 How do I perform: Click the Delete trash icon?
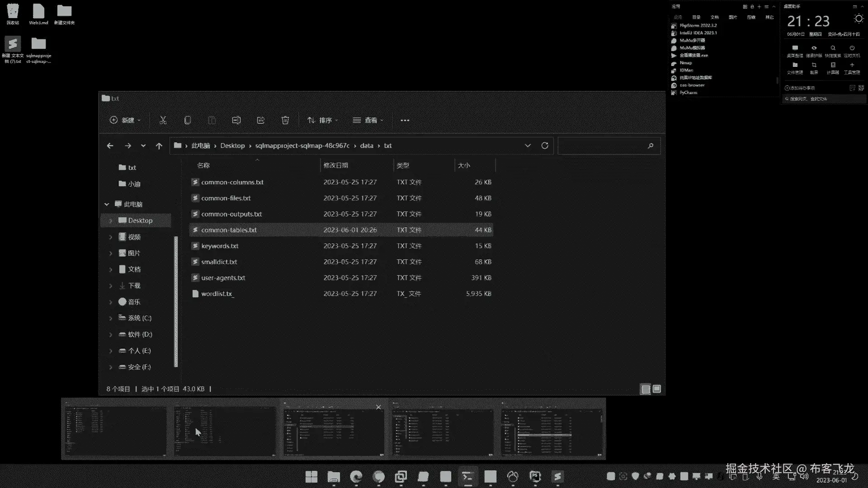(x=285, y=120)
